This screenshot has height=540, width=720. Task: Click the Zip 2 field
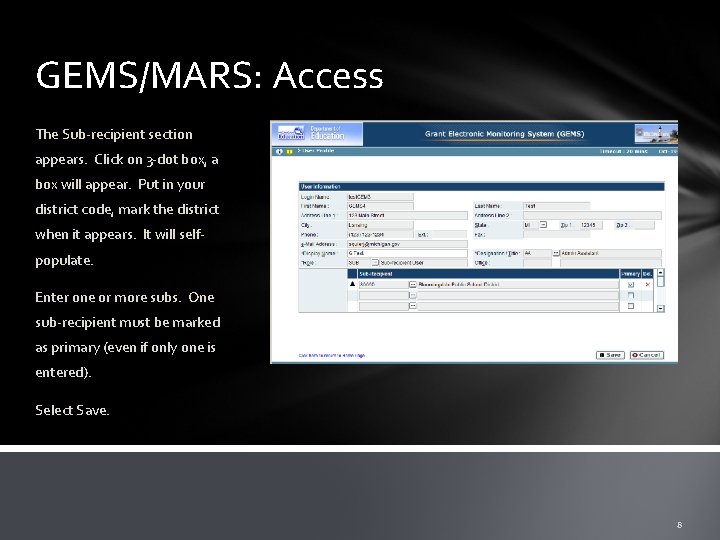click(644, 225)
